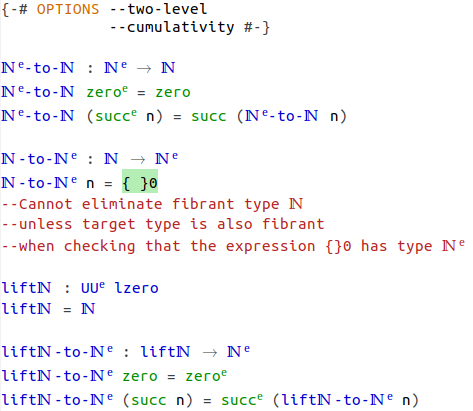This screenshot has width=473, height=411.
Task: Click lzero level argument
Action: pos(136,288)
